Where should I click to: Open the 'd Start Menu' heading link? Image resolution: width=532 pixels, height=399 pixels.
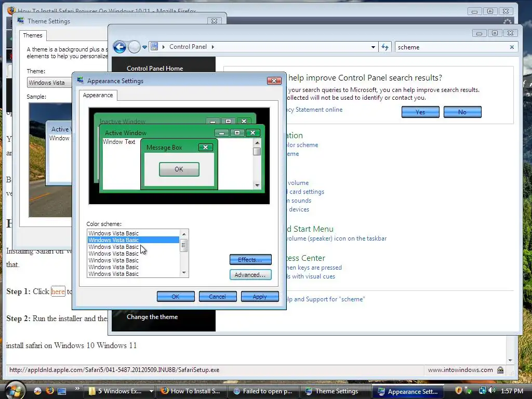[310, 229]
